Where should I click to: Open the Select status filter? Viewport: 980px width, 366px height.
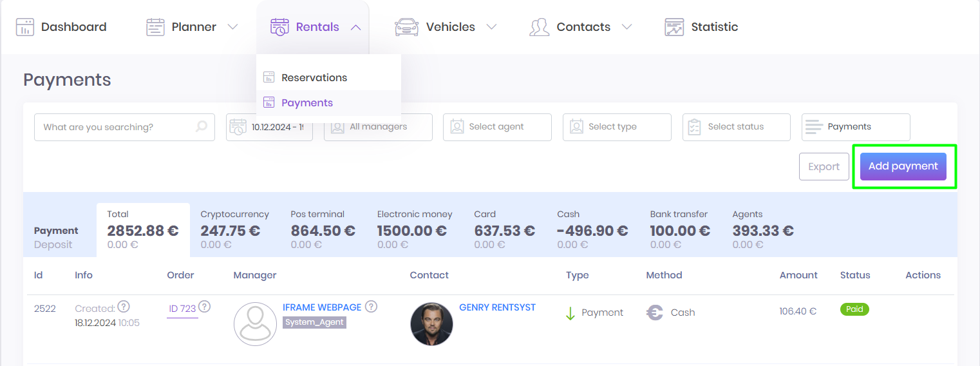(736, 127)
